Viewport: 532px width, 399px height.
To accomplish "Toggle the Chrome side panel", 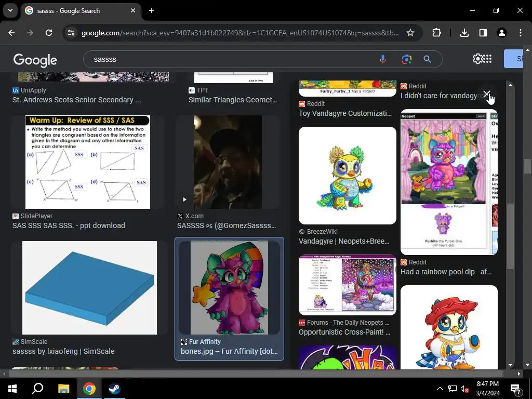I will (x=483, y=33).
